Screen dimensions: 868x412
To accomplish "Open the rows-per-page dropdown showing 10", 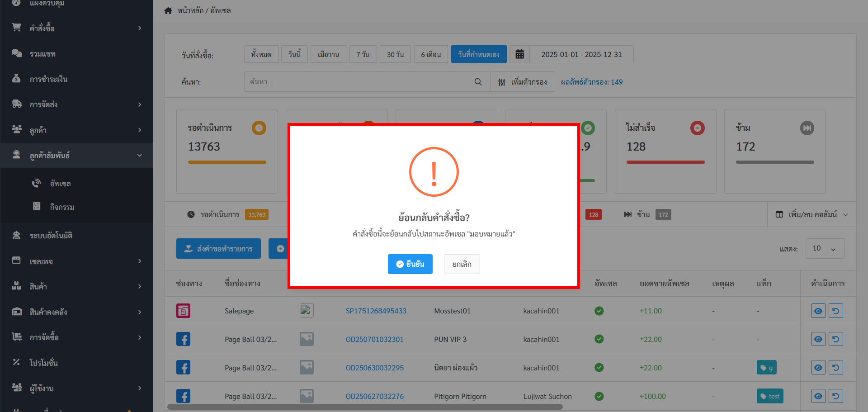I will pos(825,248).
